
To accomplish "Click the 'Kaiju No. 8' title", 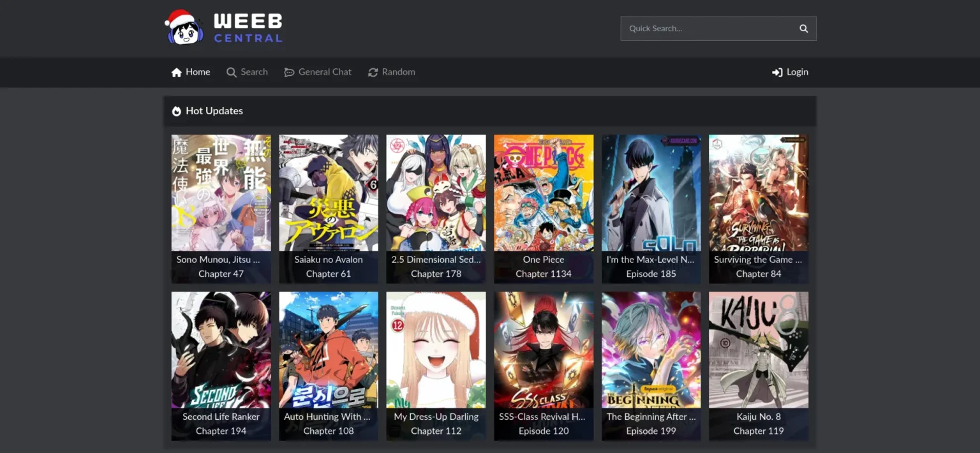I will click(x=759, y=417).
